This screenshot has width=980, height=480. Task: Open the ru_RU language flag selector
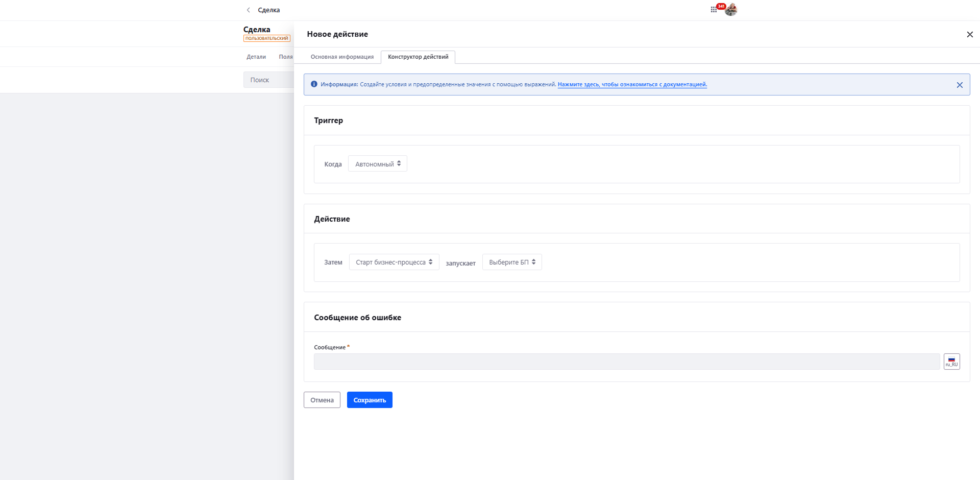tap(951, 362)
